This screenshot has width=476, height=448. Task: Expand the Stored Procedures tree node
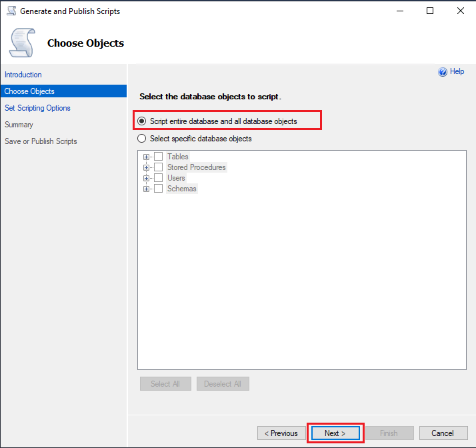tap(146, 167)
